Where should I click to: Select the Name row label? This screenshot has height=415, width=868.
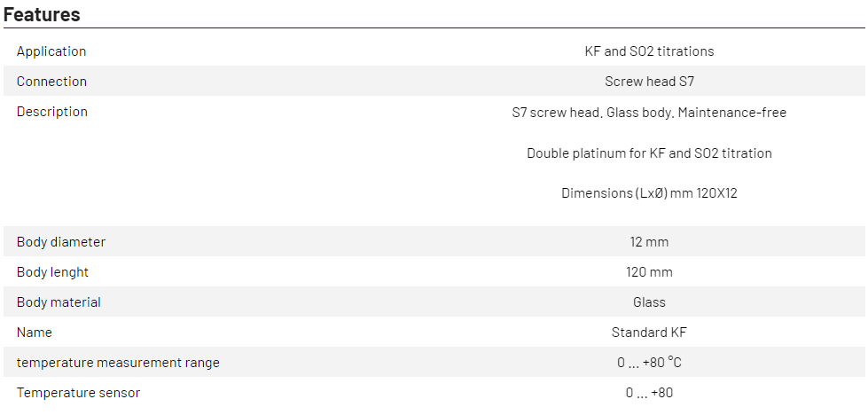point(35,333)
